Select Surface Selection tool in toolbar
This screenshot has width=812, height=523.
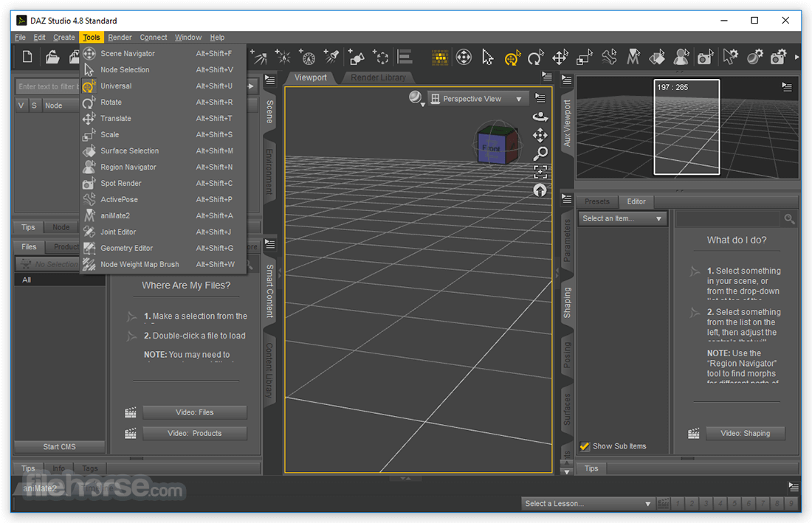(657, 57)
